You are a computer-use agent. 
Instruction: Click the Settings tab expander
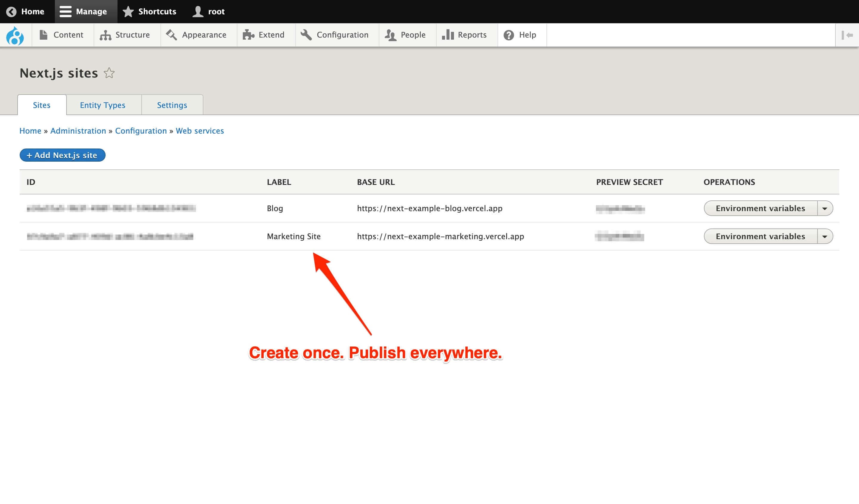[172, 105]
